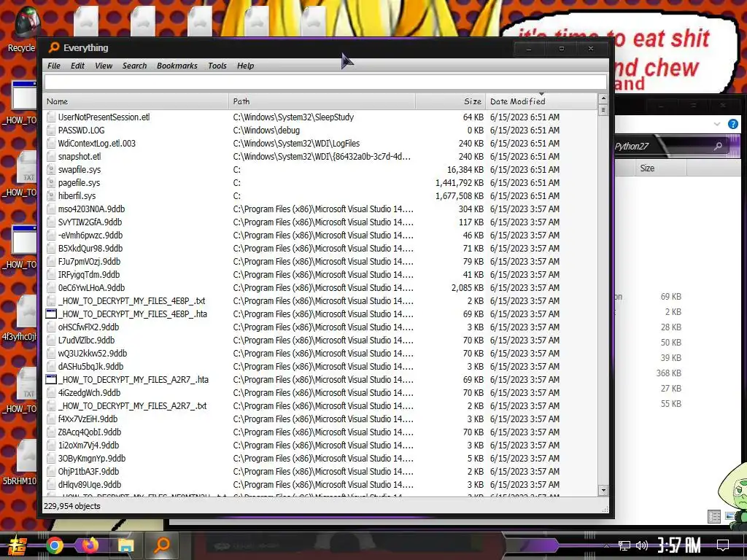Select the snapshot.etl file name
This screenshot has width=747, height=560.
tap(80, 157)
